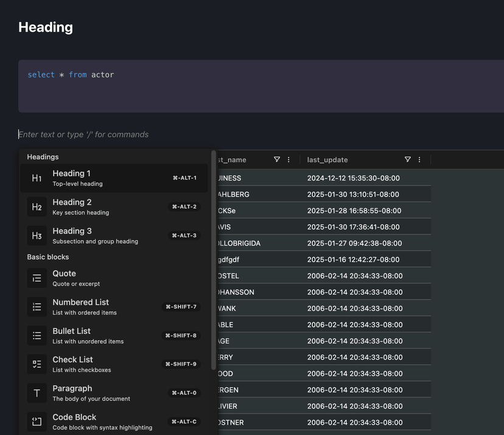Click the 'select' keyword in the query
Screen dimensions: 504x435
41,75
